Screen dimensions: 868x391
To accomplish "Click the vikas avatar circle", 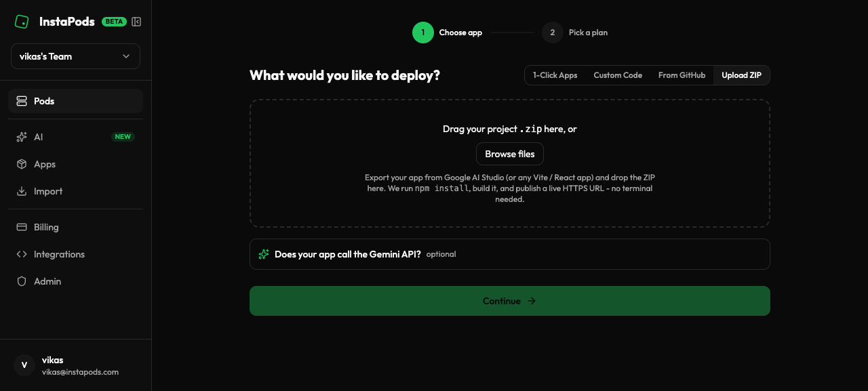I will [24, 365].
